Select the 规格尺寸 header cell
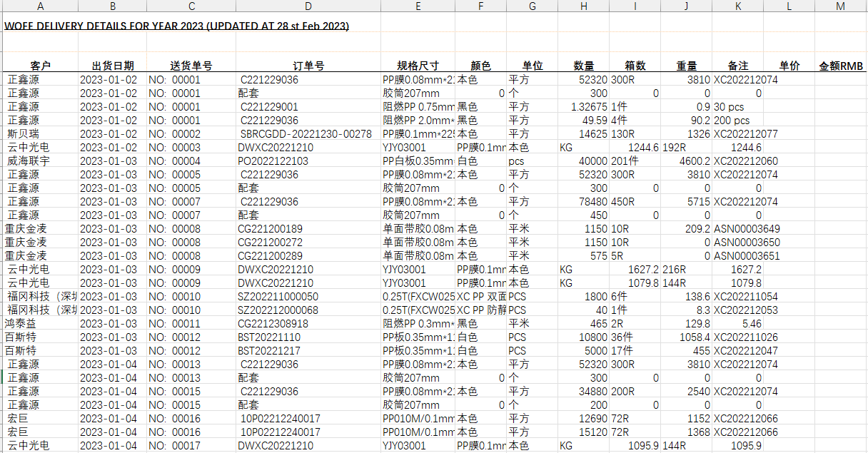This screenshot has height=453, width=868. pos(418,66)
